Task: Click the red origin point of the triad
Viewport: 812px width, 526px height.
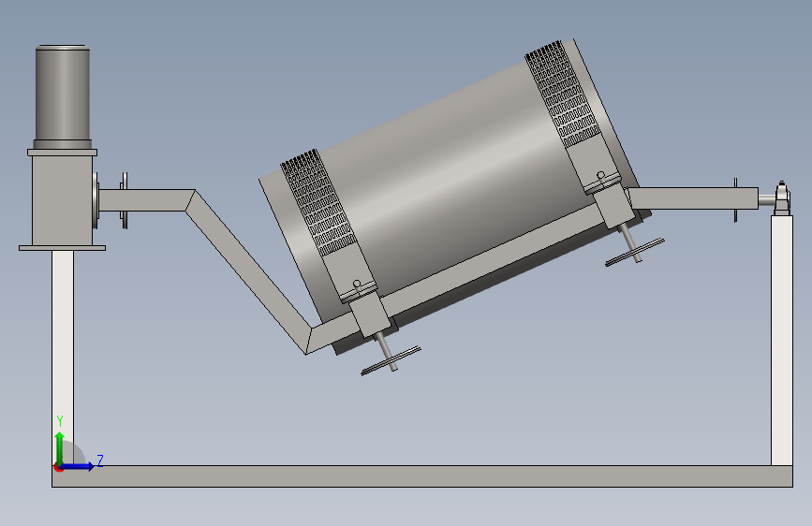Action: pos(58,468)
